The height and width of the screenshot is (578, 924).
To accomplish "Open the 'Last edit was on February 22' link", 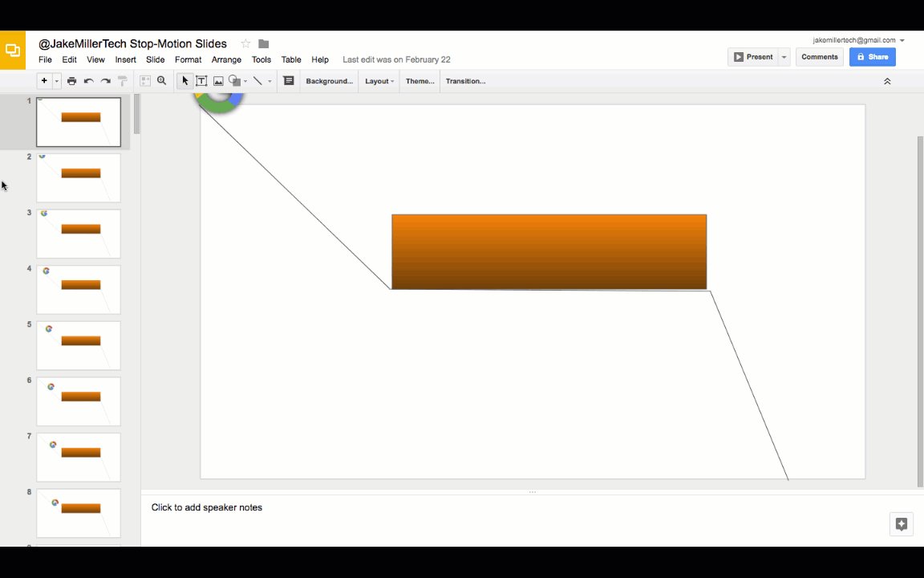I will click(x=396, y=59).
